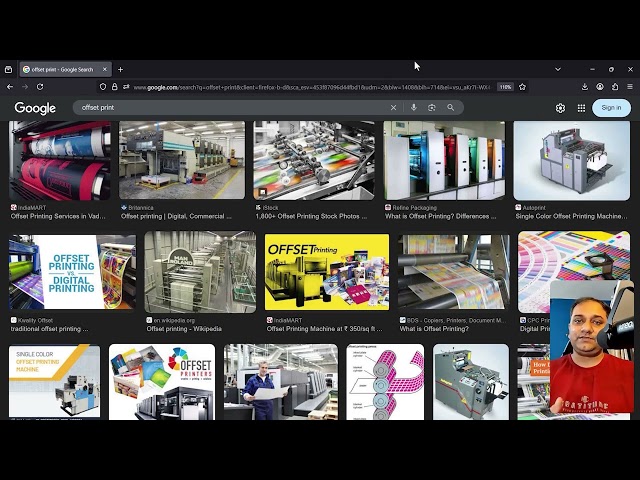This screenshot has height=480, width=640.
Task: Open 'Offset Printing Machine at ₹ 350/sq ft' link
Action: 324,329
